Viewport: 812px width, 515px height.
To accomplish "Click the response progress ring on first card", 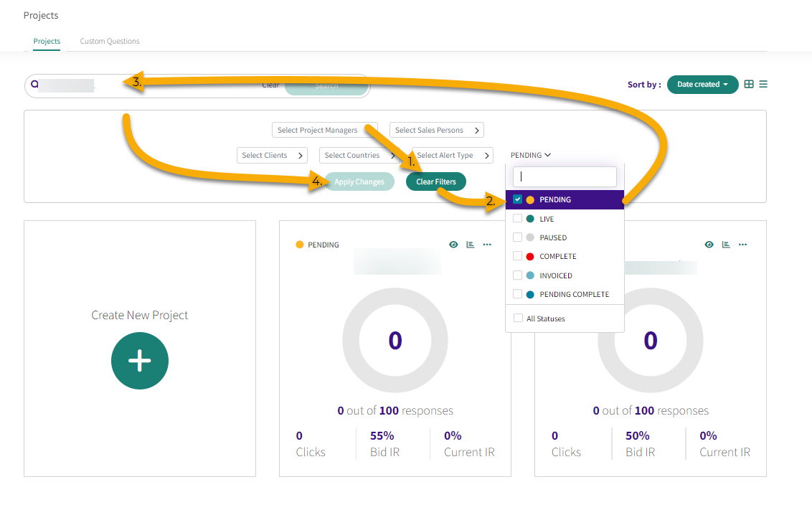I will pos(395,340).
